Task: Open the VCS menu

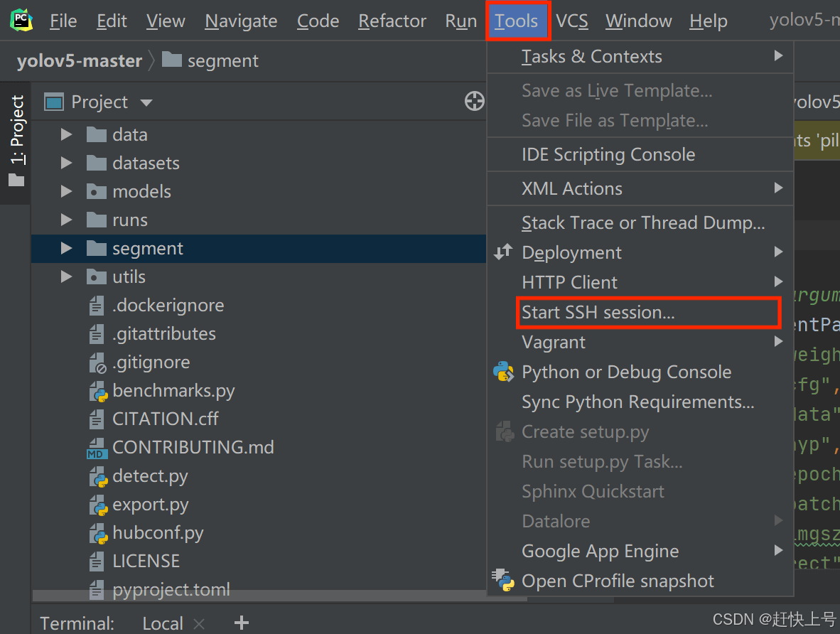Action: pyautogui.click(x=571, y=21)
